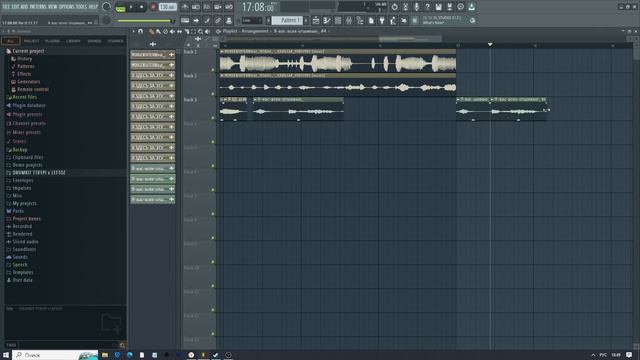Open the OPTIONS menu

click(x=67, y=7)
